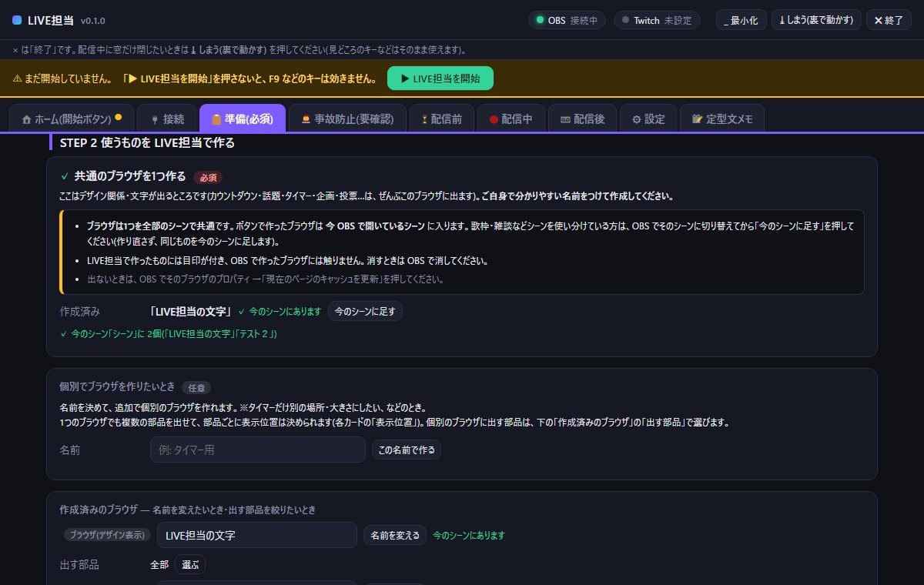Click the 作成済み label

coord(80,312)
